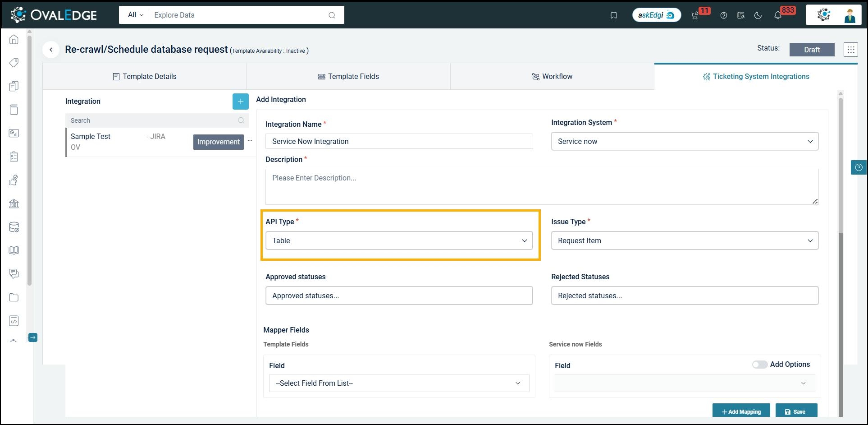Open Select Field From List dropdown
868x425 pixels.
pyautogui.click(x=399, y=383)
